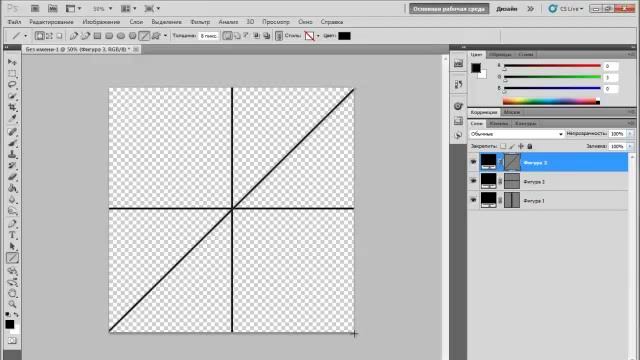The width and height of the screenshot is (640, 360).
Task: Select the 3D Camera Rotate tool
Action: 12,282
